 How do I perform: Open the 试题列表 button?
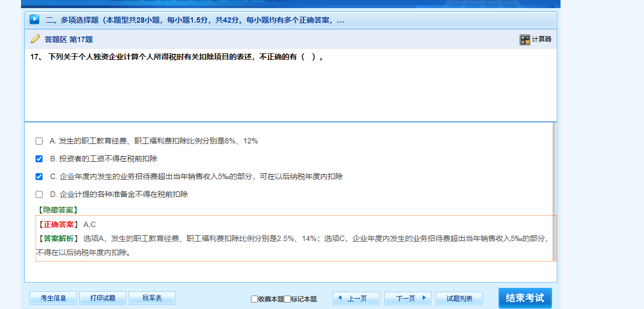pyautogui.click(x=459, y=298)
